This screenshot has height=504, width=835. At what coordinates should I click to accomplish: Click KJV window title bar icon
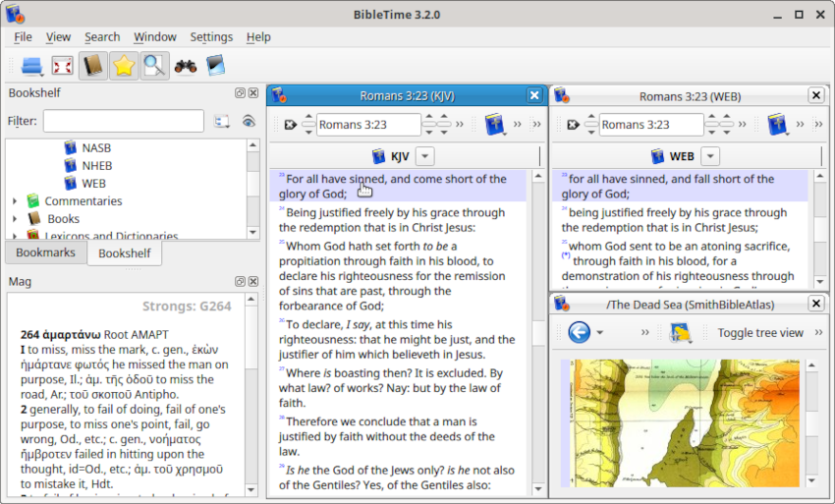coord(279,96)
